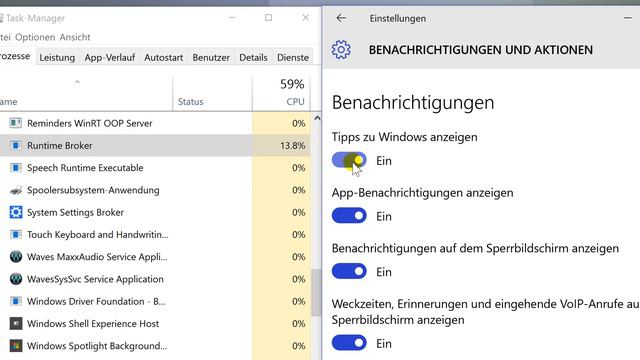The image size is (640, 360).
Task: Click the WavesSysSvc Service Application icon
Action: [16, 279]
